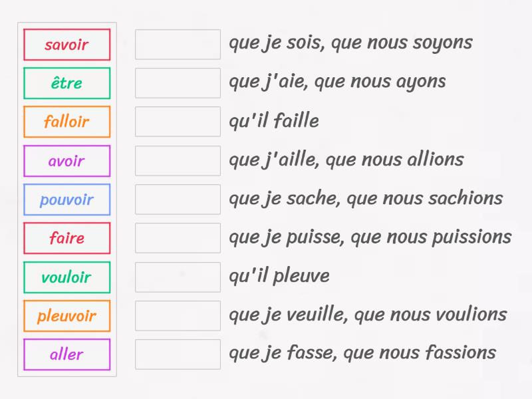Select the être word tile
The height and width of the screenshot is (399, 532).
point(66,83)
